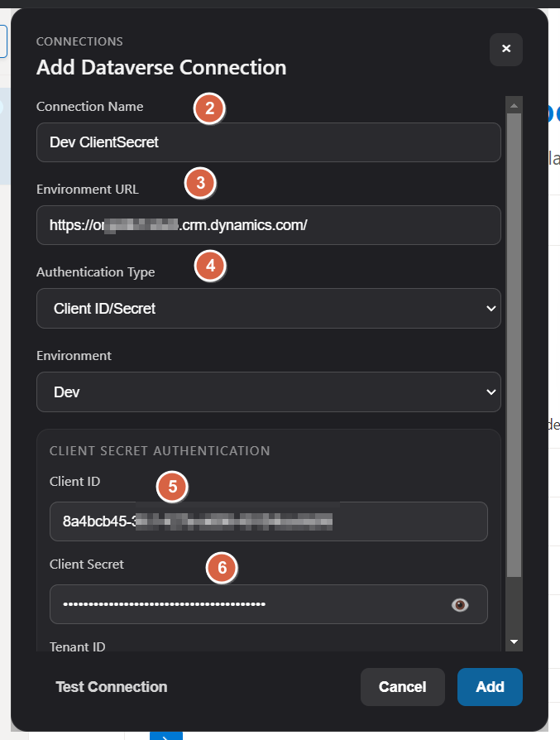
Task: Click step badge 6 above Client Secret
Action: [222, 569]
